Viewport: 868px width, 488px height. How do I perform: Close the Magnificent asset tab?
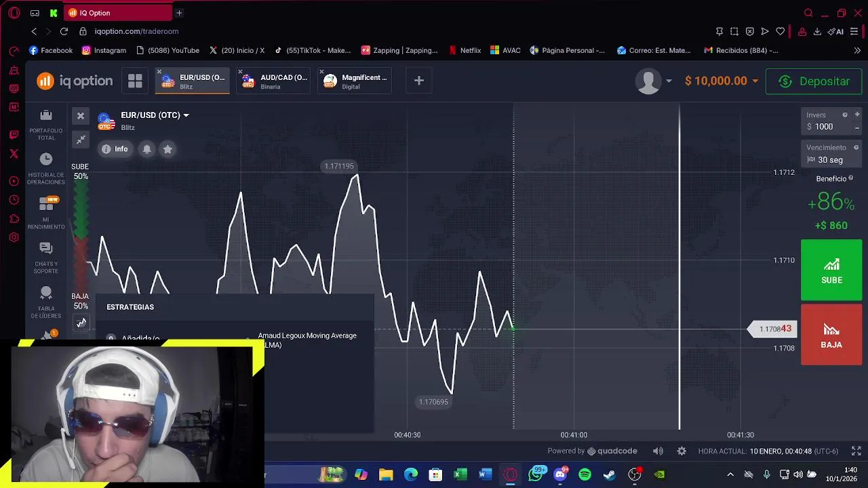coord(321,72)
